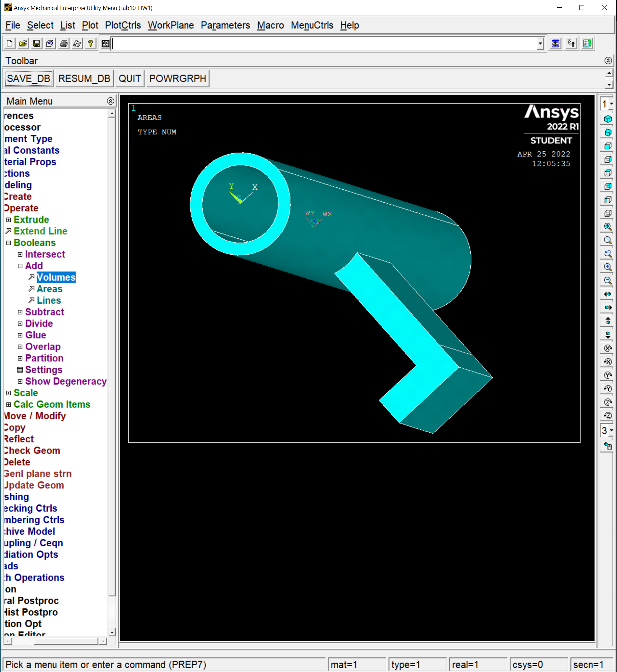Open the Ansys help question mark icon

pyautogui.click(x=90, y=44)
